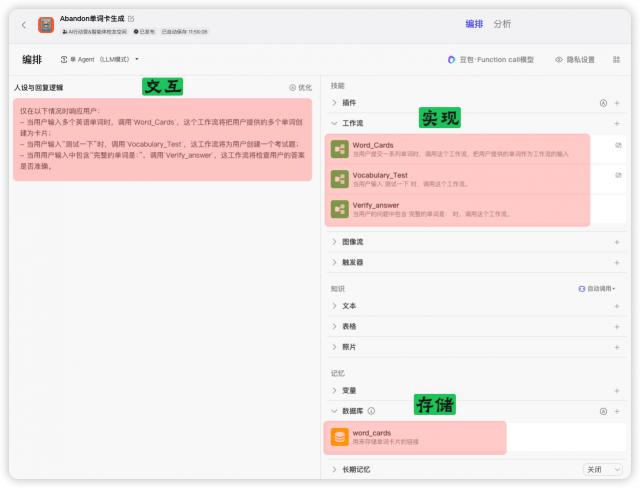
Task: Open the word_cards database icon
Action: pos(340,437)
